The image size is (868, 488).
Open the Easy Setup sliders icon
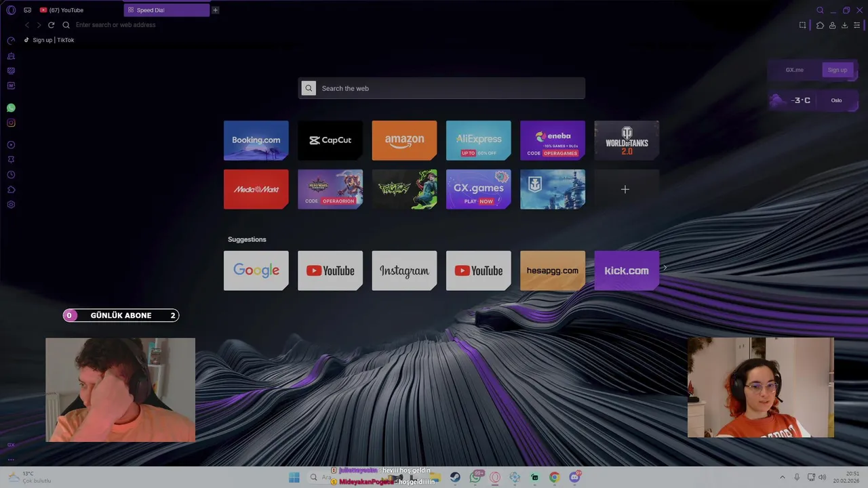coord(856,25)
